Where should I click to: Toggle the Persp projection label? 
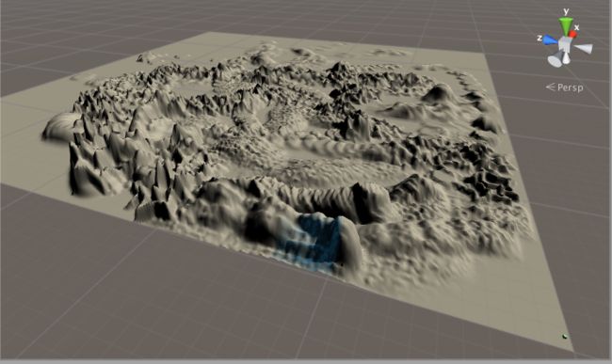pos(565,87)
